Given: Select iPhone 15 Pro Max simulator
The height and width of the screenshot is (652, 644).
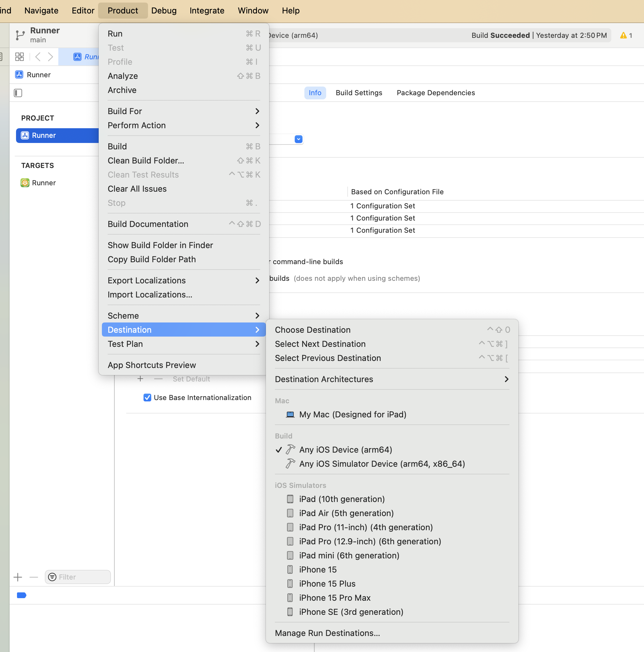Looking at the screenshot, I should (x=334, y=598).
